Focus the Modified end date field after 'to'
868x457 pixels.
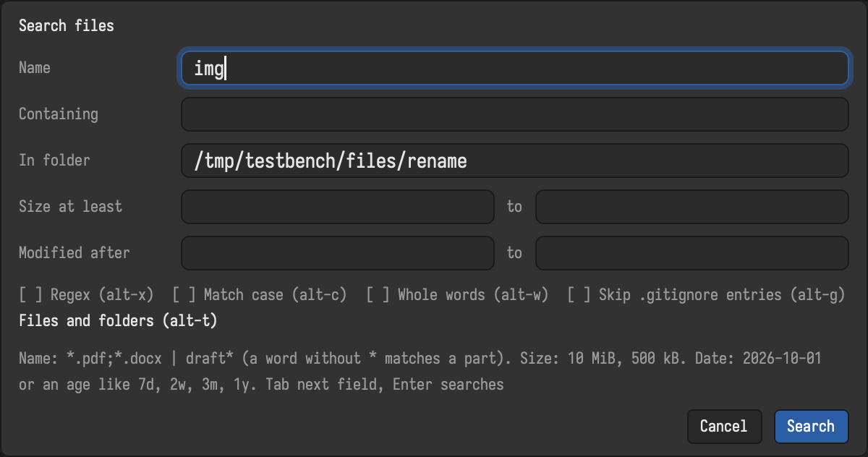coord(692,253)
